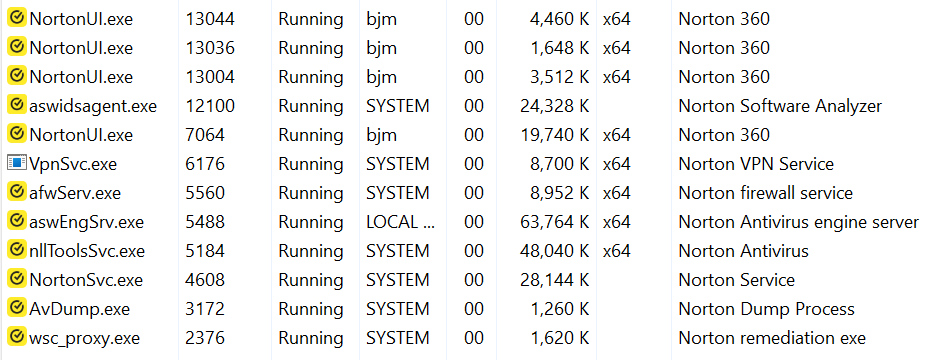Screen dimensions: 929x360
Task: Click the icon of NortonUI.exe PID 7064
Action: [x=17, y=134]
